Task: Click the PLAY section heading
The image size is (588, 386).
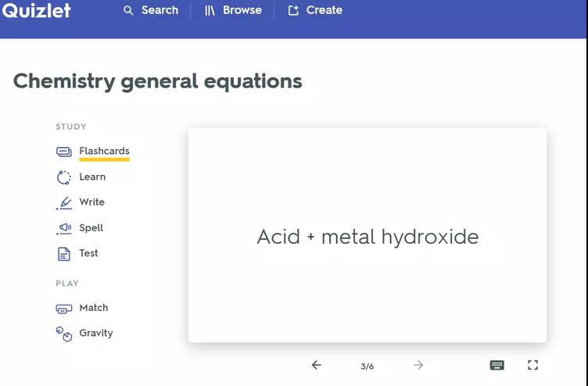Action: 67,284
